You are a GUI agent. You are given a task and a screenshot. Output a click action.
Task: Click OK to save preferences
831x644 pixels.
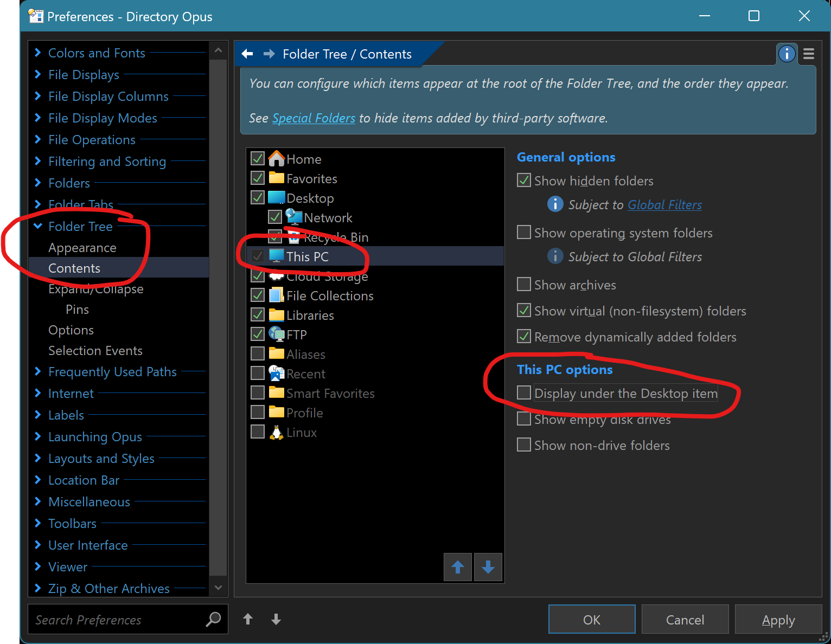click(592, 619)
